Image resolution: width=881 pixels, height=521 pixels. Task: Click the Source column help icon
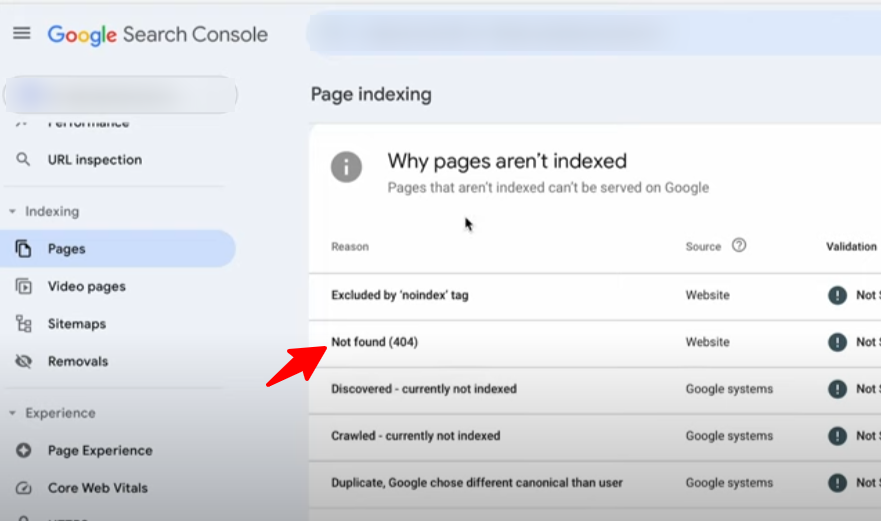[x=739, y=246]
